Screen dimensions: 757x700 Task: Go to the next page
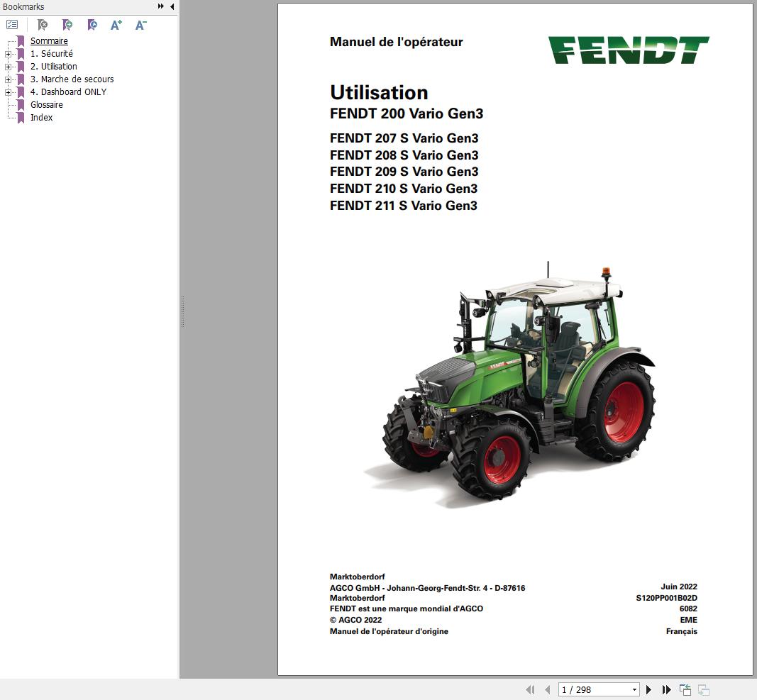649,690
